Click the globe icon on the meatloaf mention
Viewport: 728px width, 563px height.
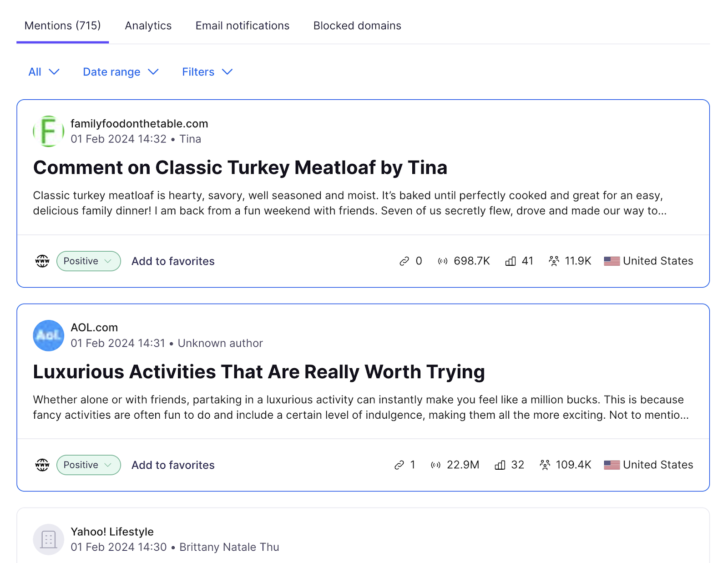coord(42,261)
